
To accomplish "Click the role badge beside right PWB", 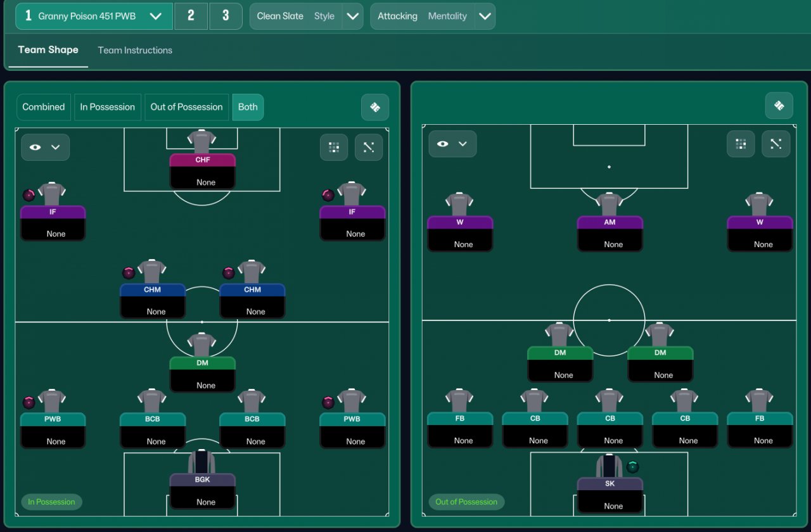I will click(x=328, y=402).
